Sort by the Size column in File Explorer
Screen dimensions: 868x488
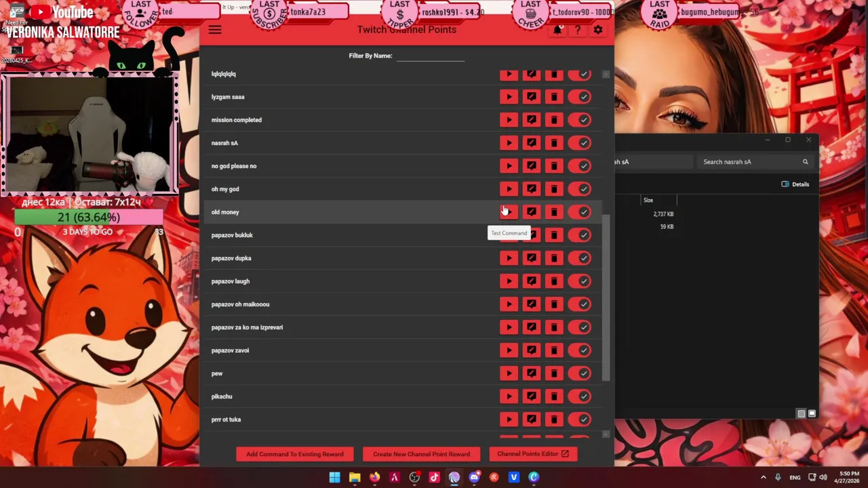tap(659, 201)
